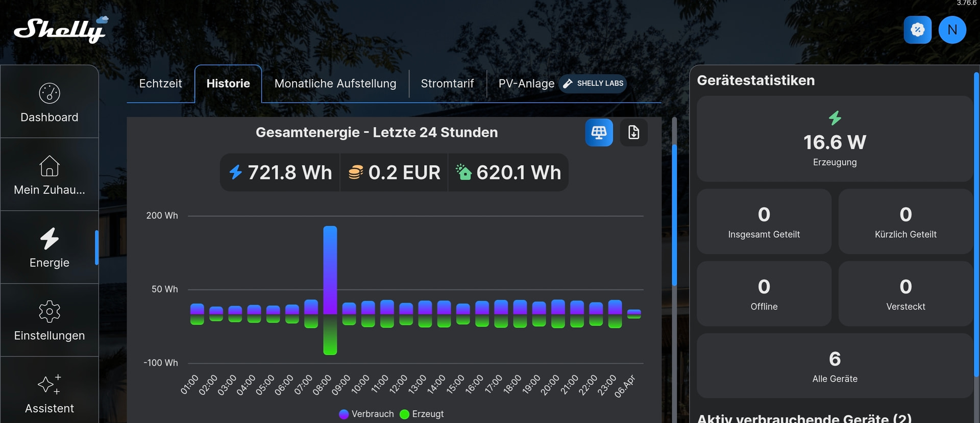This screenshot has width=980, height=423.
Task: Open the user profile avatar N
Action: (952, 30)
